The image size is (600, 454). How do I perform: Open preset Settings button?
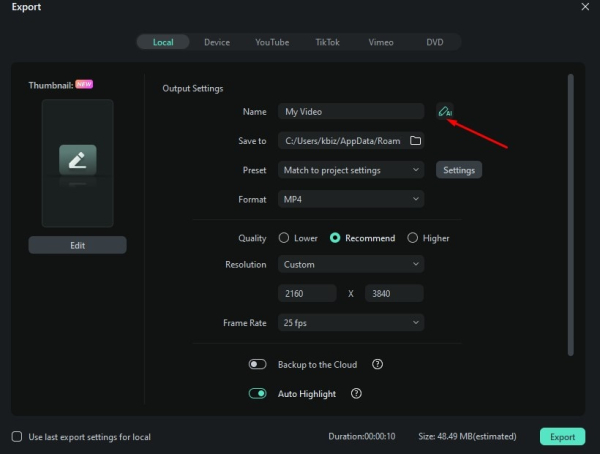[459, 170]
